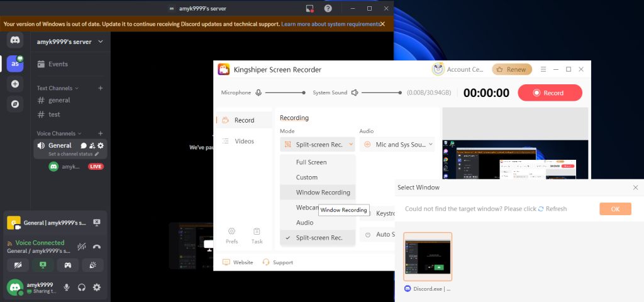
Task: Open Discord direct messages home icon
Action: point(15,40)
